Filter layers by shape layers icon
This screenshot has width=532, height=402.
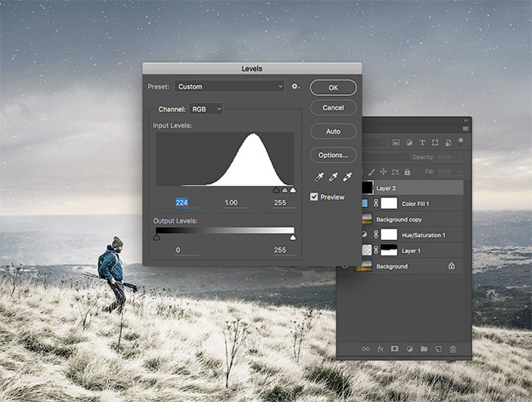pyautogui.click(x=435, y=142)
